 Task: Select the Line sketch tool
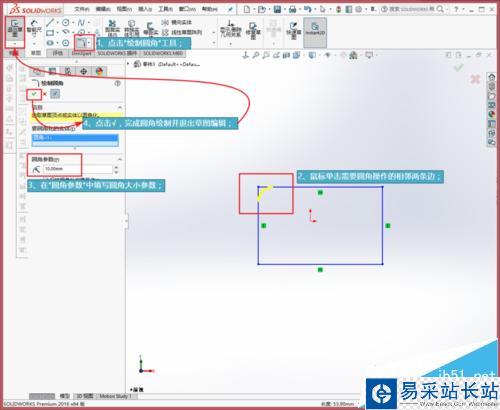click(x=50, y=23)
